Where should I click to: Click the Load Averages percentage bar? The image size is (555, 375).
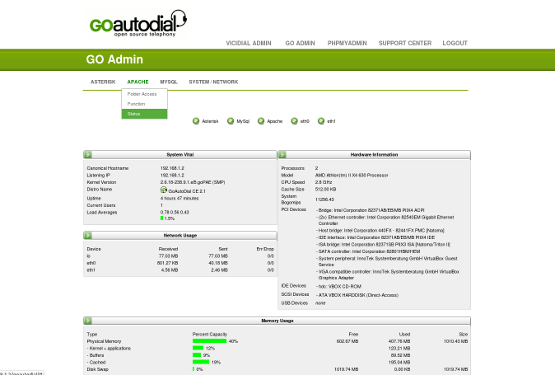click(162, 218)
